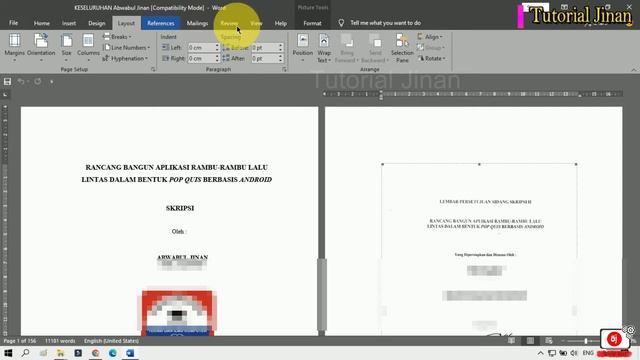Click the volume icon in system tray
Viewport: 640px width, 360px height.
[x=574, y=353]
